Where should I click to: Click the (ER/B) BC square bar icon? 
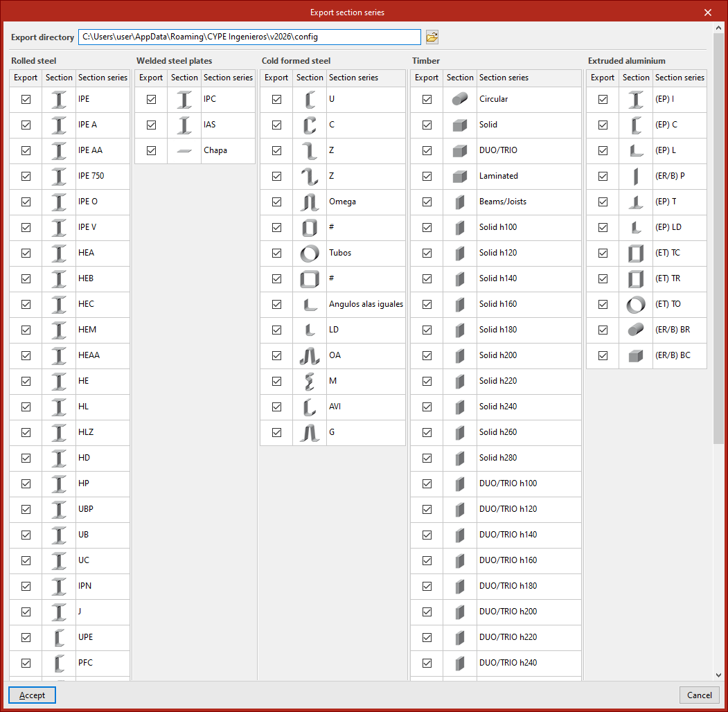point(636,356)
